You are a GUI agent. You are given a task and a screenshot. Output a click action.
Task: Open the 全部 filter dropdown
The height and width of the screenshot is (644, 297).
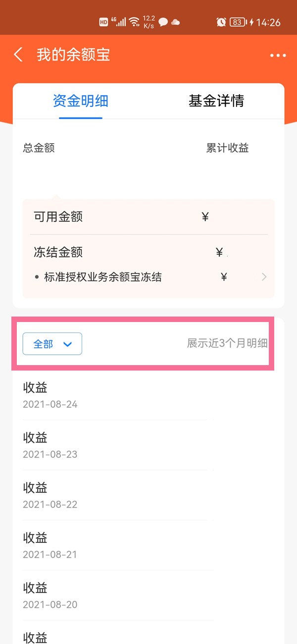[x=52, y=344]
